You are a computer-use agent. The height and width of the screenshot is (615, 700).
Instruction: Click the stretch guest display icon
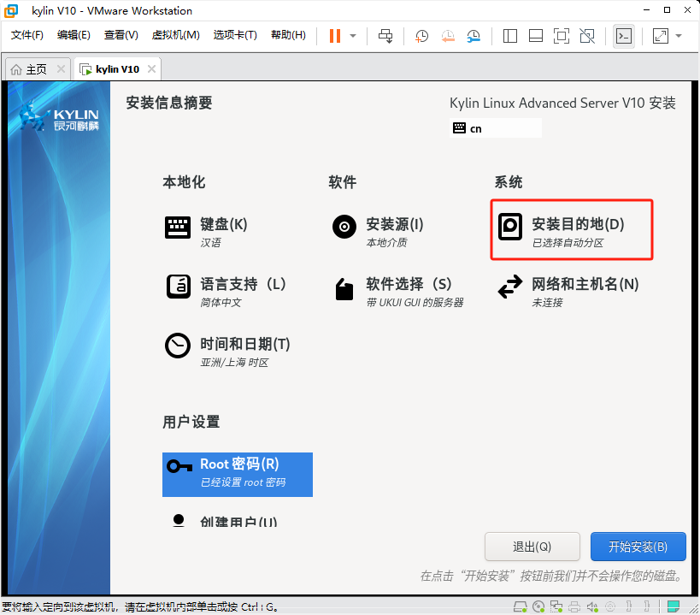pos(661,36)
